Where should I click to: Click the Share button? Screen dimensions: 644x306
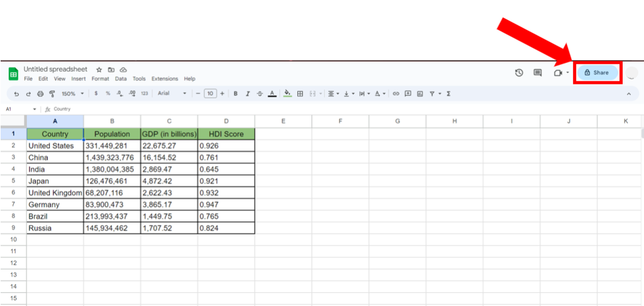click(597, 72)
